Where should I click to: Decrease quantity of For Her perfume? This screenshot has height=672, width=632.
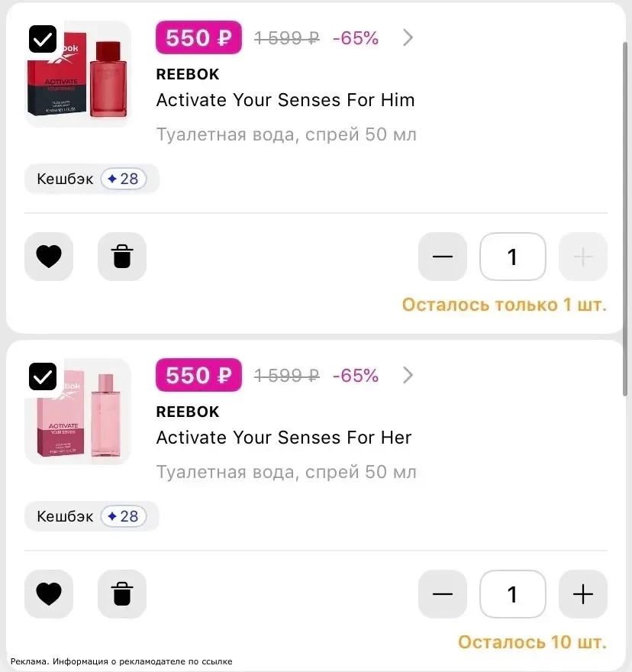click(443, 594)
